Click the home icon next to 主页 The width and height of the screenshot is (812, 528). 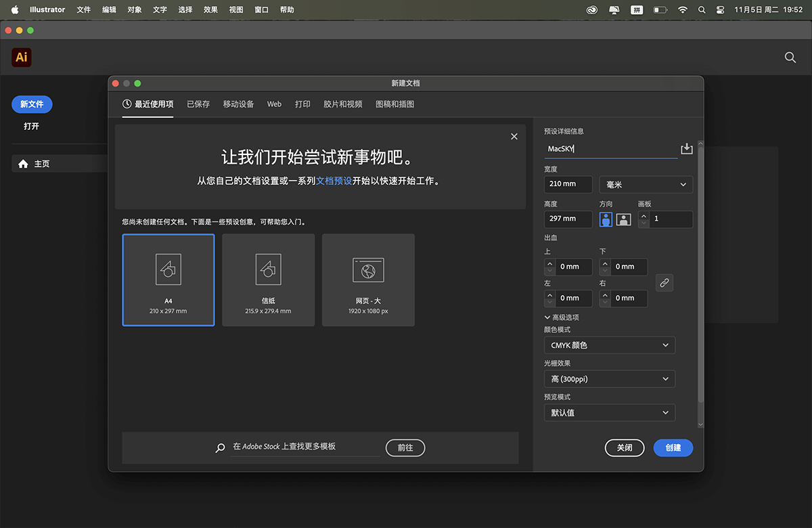pos(24,164)
